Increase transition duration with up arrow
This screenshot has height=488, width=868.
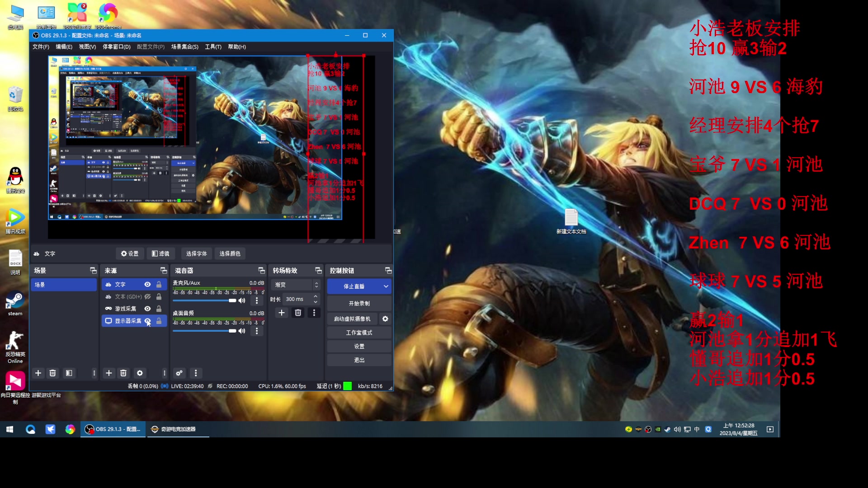click(x=316, y=296)
